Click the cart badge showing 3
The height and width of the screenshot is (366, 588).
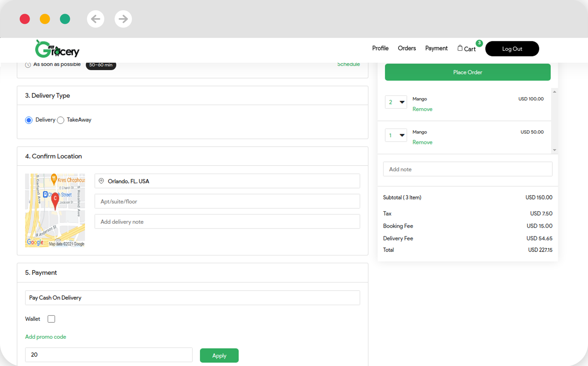pos(479,43)
